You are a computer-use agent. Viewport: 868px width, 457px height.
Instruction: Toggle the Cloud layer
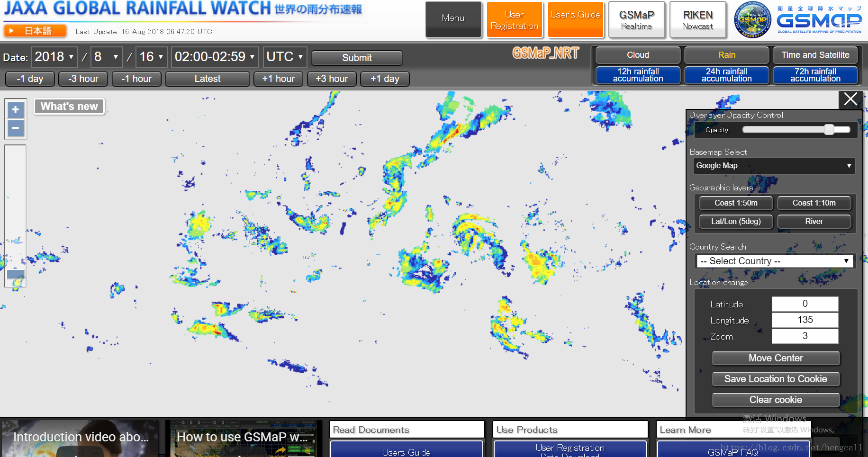coord(638,55)
